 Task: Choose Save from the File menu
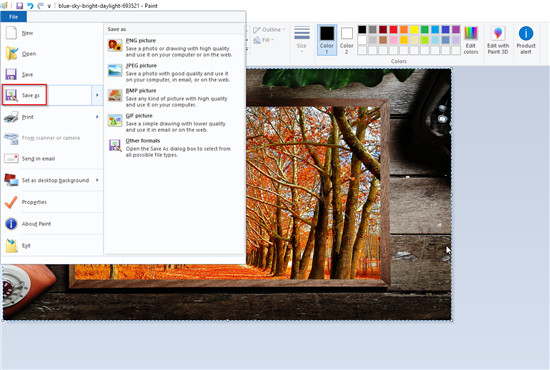pos(52,74)
